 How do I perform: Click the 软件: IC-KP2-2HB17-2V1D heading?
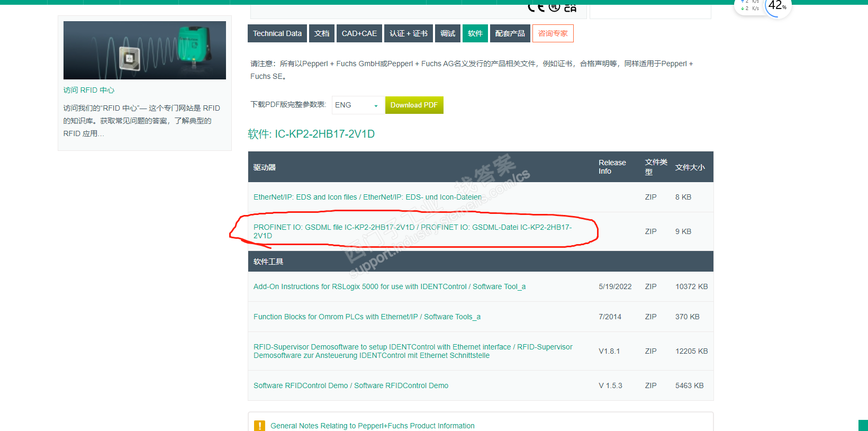(x=311, y=134)
